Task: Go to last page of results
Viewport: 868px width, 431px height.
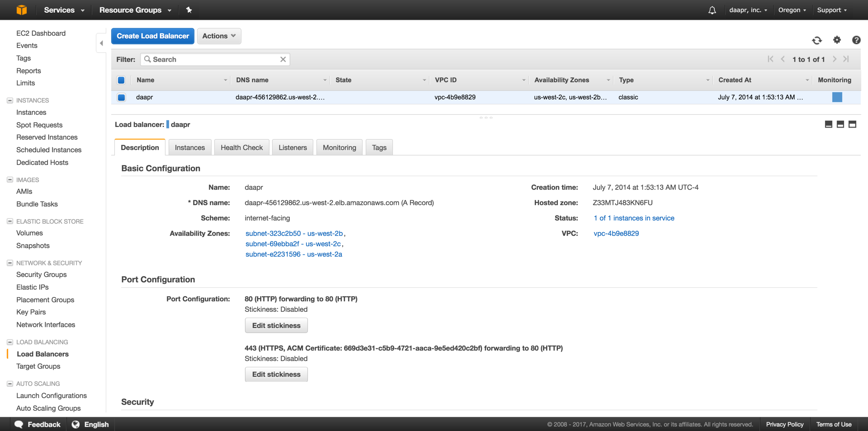Action: point(846,59)
